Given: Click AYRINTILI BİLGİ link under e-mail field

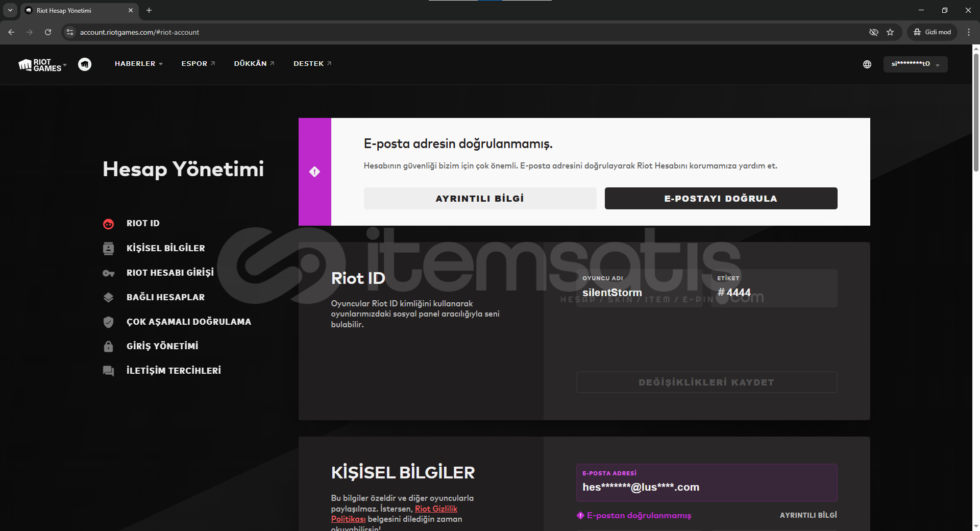Looking at the screenshot, I should (x=808, y=516).
